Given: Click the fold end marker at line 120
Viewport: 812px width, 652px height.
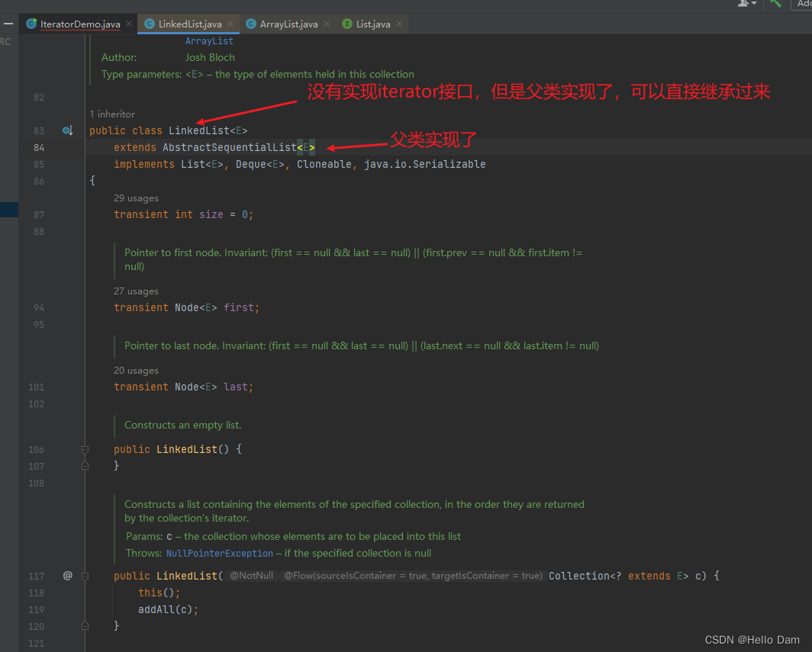Looking at the screenshot, I should pos(85,626).
